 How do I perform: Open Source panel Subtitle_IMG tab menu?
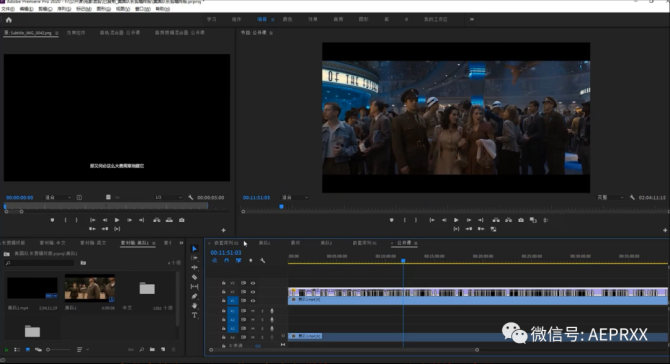click(56, 33)
